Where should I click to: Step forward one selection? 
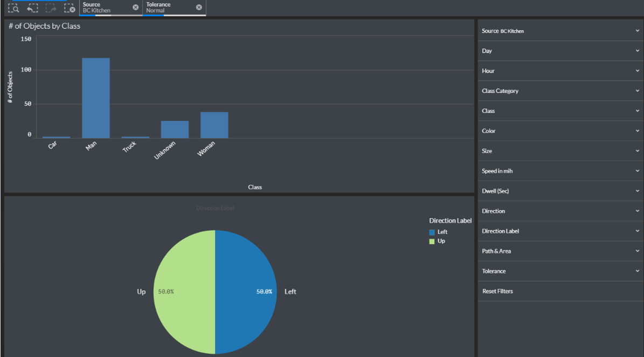coord(51,8)
